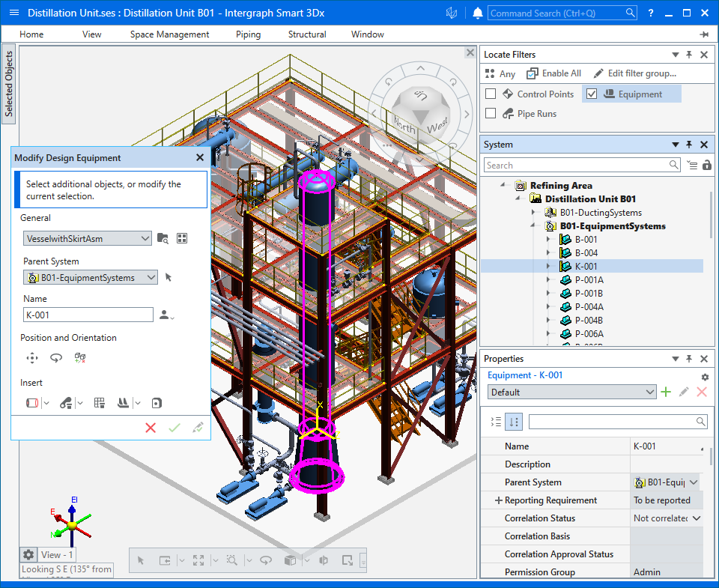
Task: Click the view settings gear beside View - 1
Action: (28, 555)
